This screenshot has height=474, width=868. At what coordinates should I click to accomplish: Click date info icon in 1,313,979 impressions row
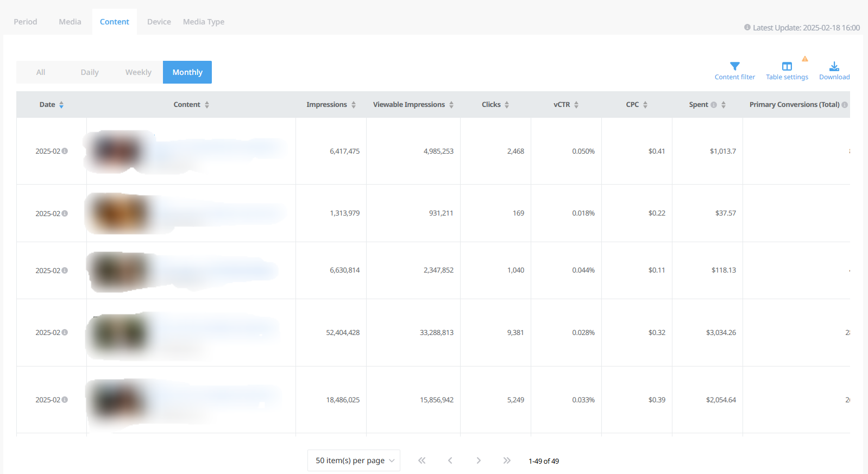coord(65,213)
